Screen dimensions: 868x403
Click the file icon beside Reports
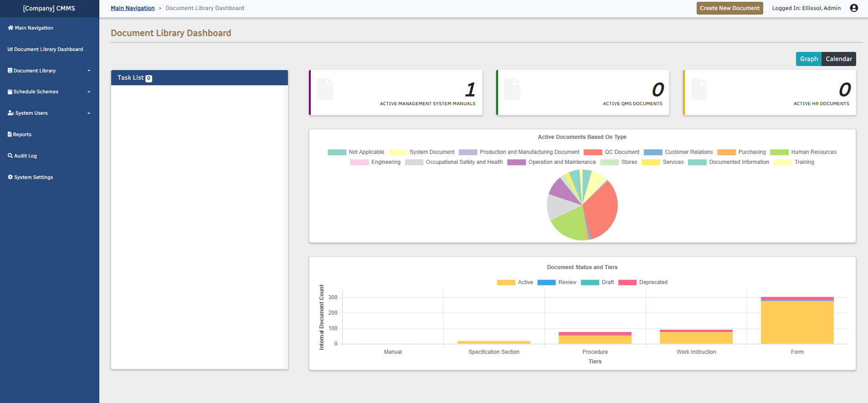[10, 134]
